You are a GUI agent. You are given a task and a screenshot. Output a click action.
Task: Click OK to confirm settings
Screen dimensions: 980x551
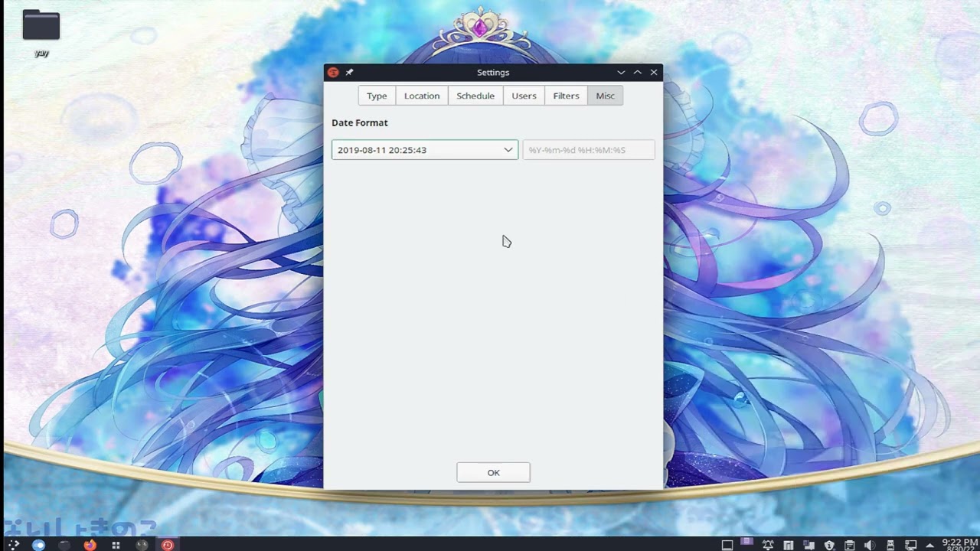pyautogui.click(x=493, y=473)
